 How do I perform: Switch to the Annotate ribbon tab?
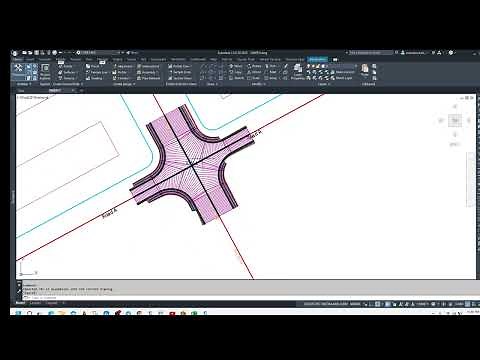click(x=45, y=60)
